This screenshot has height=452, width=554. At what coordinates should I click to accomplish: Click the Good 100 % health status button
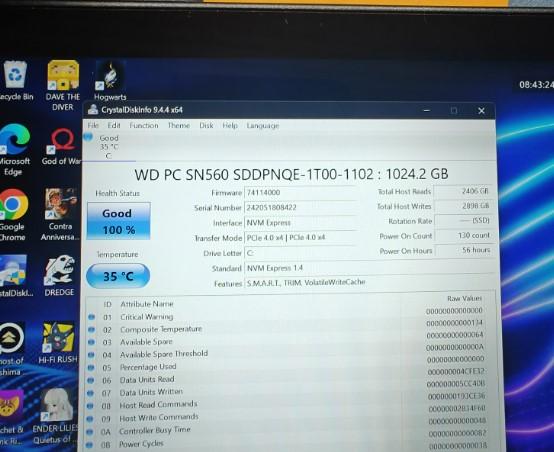(x=119, y=221)
